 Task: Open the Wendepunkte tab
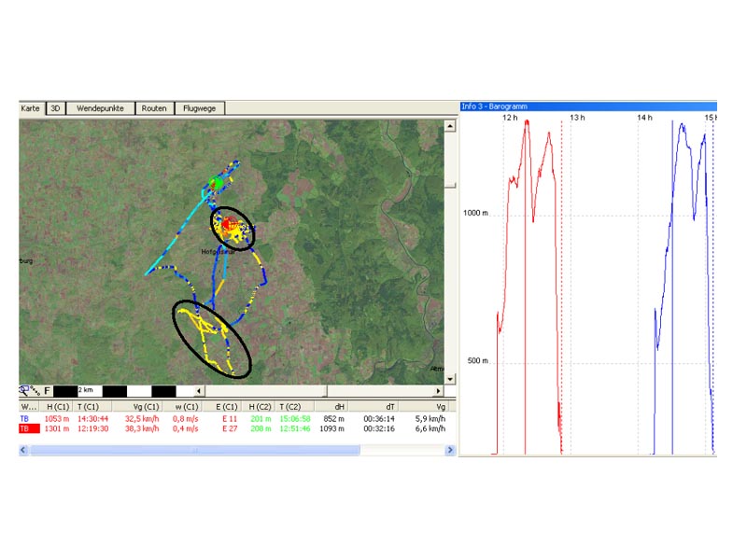(x=100, y=108)
